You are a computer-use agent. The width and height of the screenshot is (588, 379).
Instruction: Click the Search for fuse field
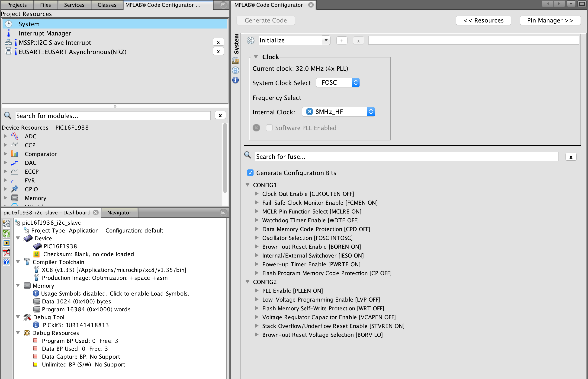[x=407, y=156]
